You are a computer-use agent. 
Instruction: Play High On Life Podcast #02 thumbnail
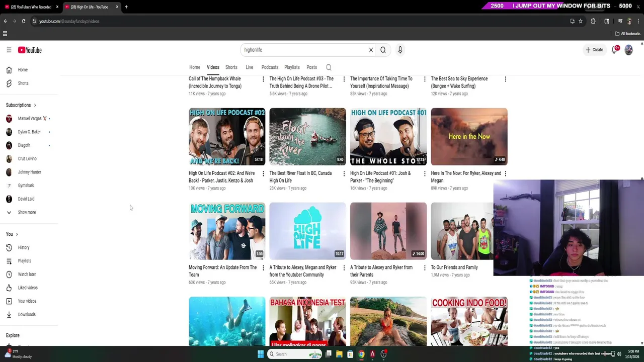(227, 137)
